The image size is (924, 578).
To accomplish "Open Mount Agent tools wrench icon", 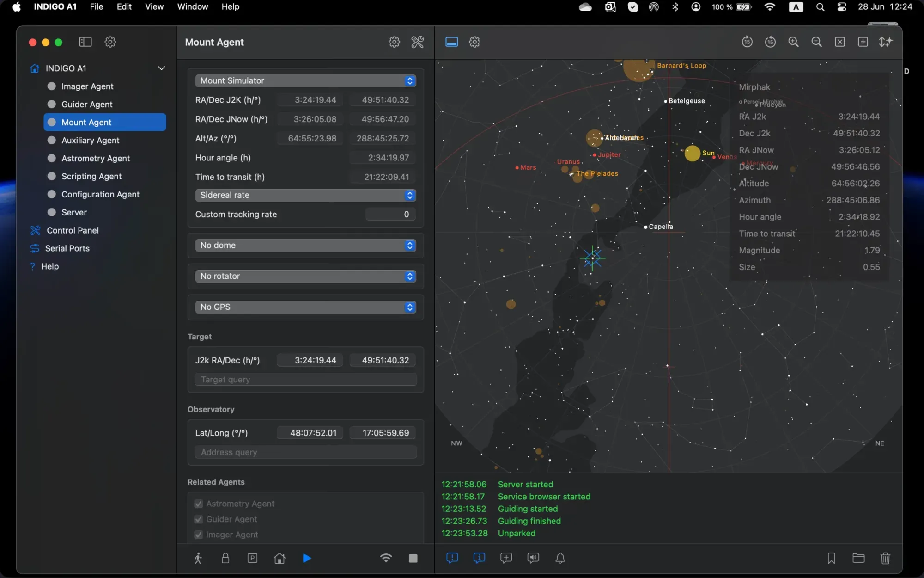I will tap(417, 42).
